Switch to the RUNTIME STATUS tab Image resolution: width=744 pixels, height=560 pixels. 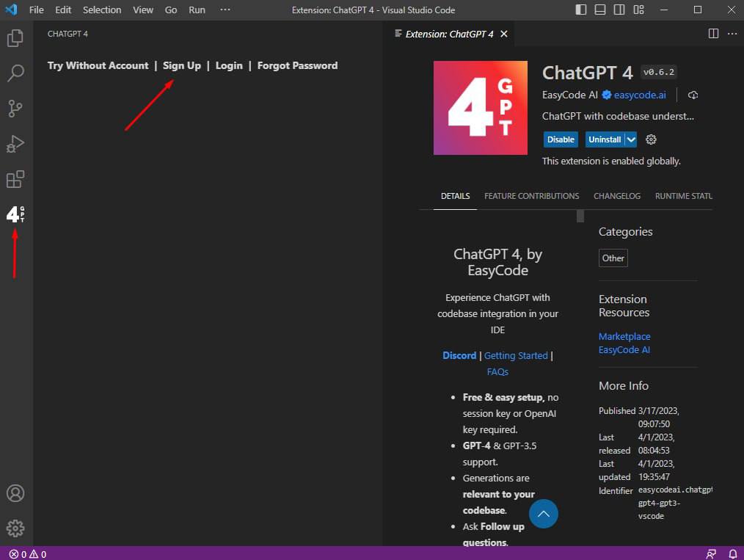click(x=683, y=196)
